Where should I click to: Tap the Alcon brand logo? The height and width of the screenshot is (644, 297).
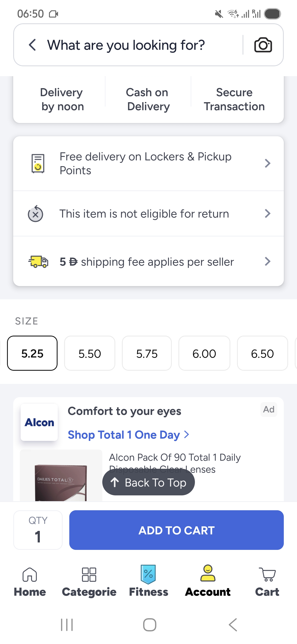(39, 422)
